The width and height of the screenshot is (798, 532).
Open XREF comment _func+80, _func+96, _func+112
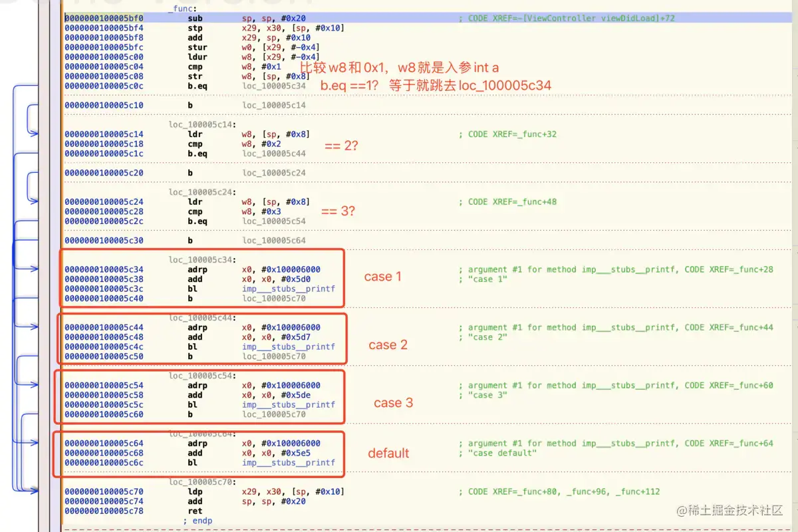tap(559, 492)
